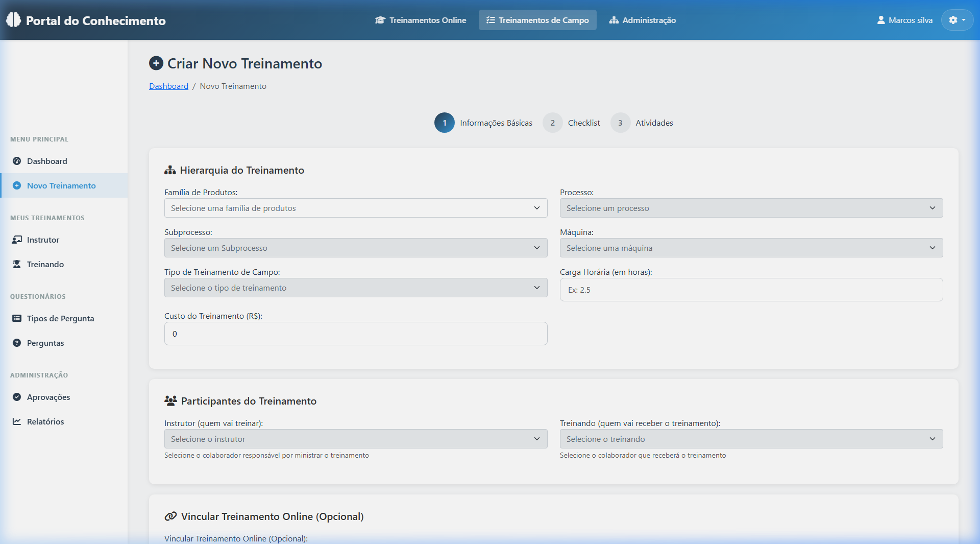Image resolution: width=980 pixels, height=544 pixels.
Task: Click the Relatórios chart icon
Action: pos(17,421)
